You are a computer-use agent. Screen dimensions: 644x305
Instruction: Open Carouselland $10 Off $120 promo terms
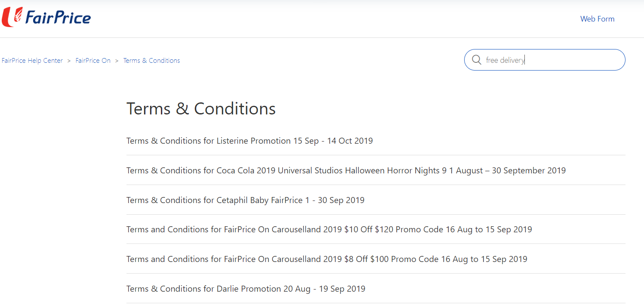pyautogui.click(x=329, y=229)
